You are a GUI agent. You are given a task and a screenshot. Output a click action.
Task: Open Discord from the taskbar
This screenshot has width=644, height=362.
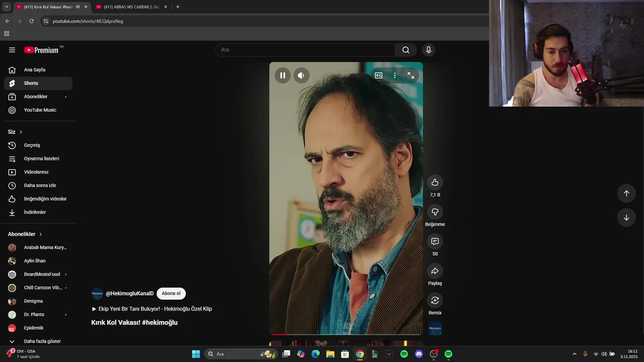(x=419, y=354)
